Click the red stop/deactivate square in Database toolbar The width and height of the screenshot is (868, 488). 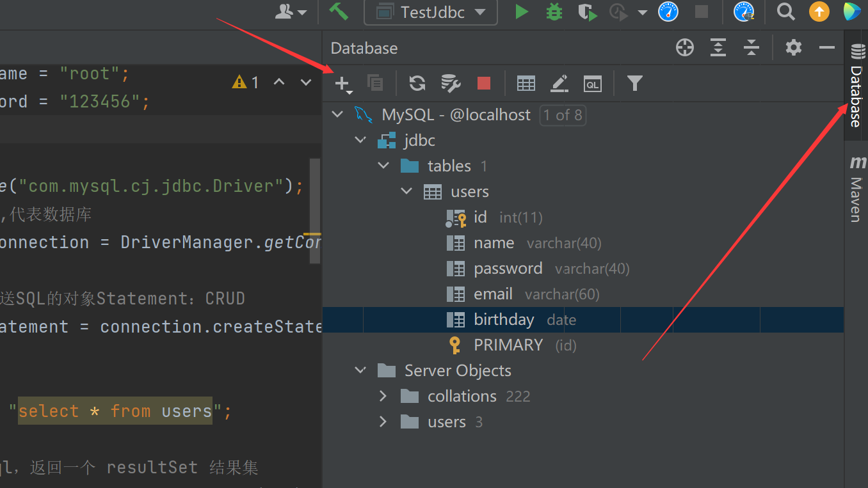tap(484, 83)
